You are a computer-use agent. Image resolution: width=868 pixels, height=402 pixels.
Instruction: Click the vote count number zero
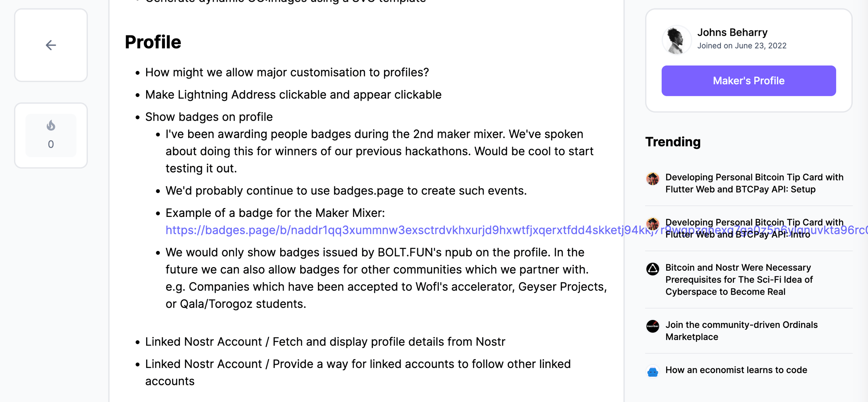tap(51, 144)
